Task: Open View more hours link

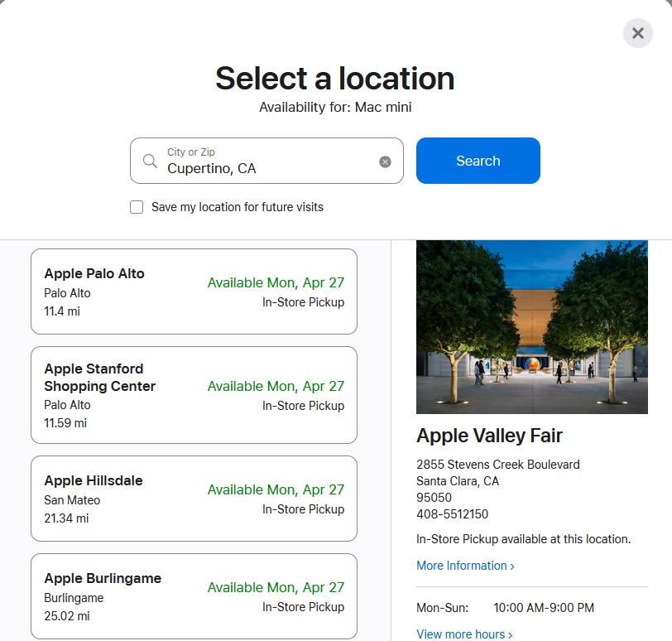Action: tap(464, 634)
